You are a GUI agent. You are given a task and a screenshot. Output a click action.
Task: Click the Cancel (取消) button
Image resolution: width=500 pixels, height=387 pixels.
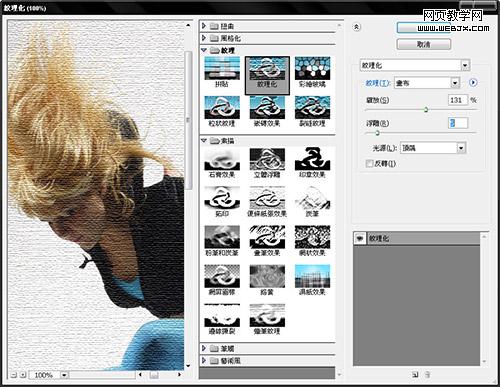(424, 44)
